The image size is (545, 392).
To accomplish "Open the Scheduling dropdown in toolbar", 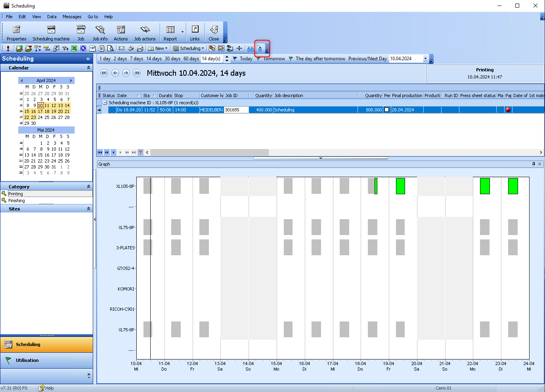I will 188,48.
